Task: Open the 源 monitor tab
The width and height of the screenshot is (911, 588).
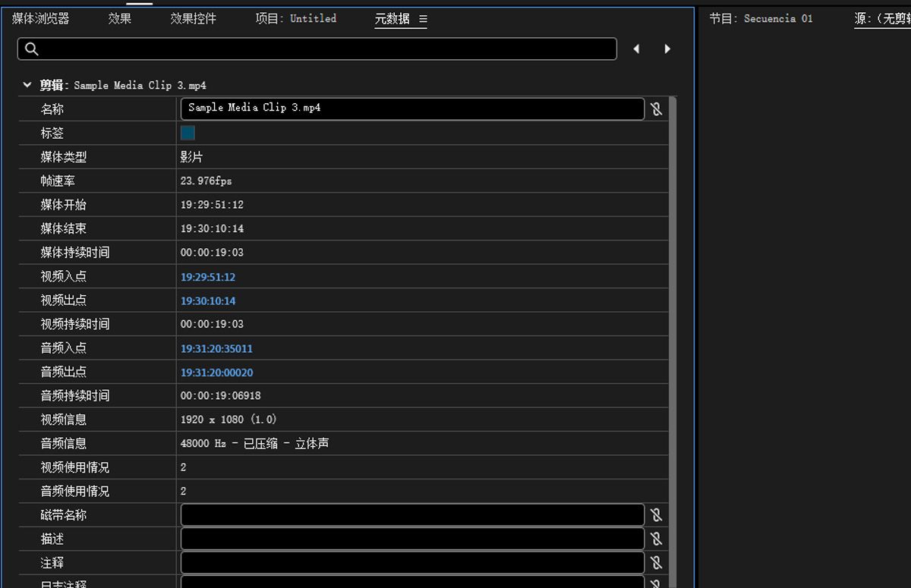Action: pyautogui.click(x=882, y=18)
